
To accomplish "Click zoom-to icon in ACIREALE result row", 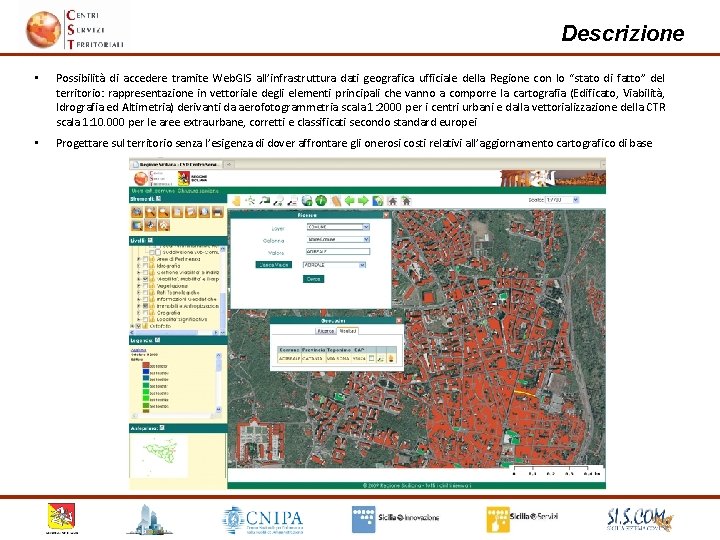I will point(381,358).
